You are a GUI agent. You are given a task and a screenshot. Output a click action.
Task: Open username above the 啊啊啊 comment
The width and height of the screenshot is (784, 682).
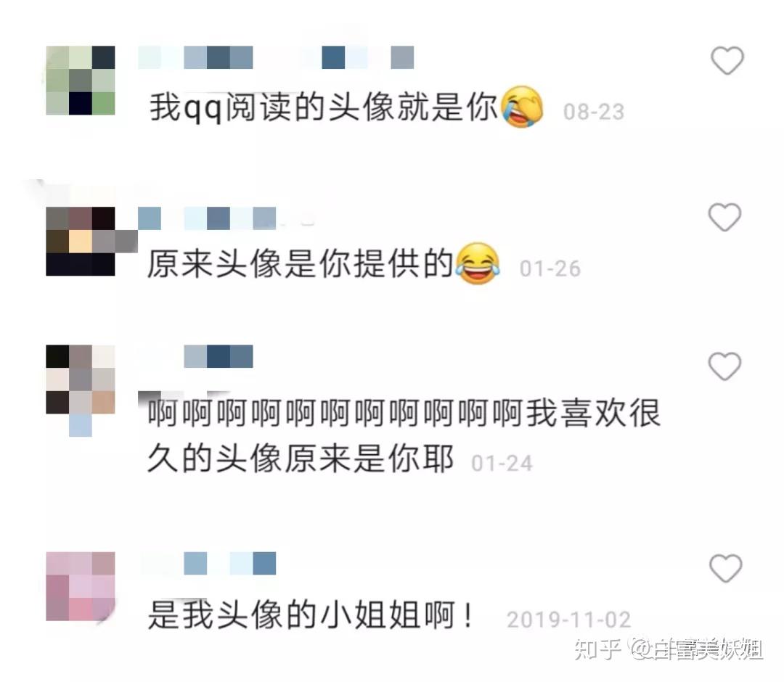(x=219, y=356)
